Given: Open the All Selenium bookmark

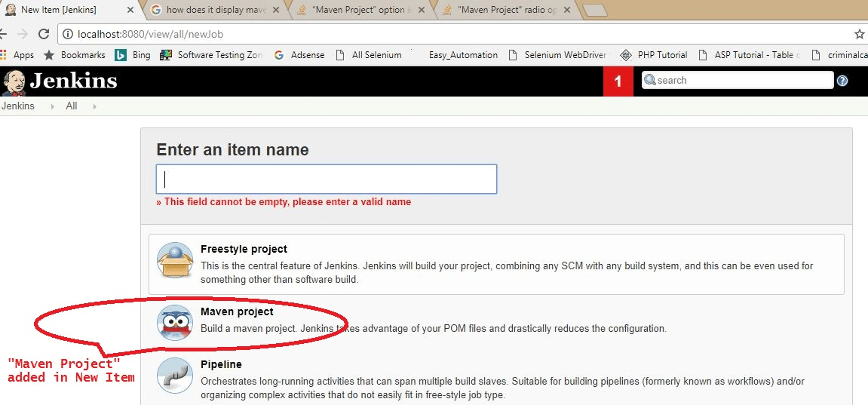Looking at the screenshot, I should [368, 55].
